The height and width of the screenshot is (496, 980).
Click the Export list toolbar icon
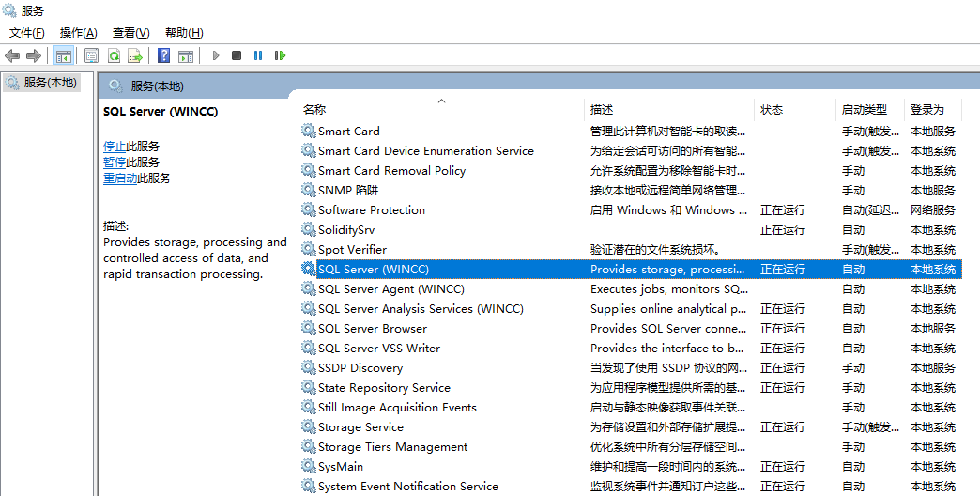135,55
